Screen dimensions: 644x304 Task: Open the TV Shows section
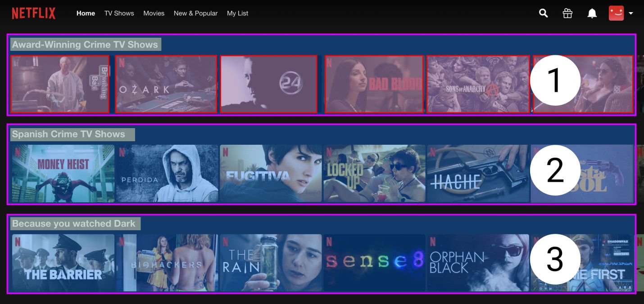pyautogui.click(x=119, y=13)
